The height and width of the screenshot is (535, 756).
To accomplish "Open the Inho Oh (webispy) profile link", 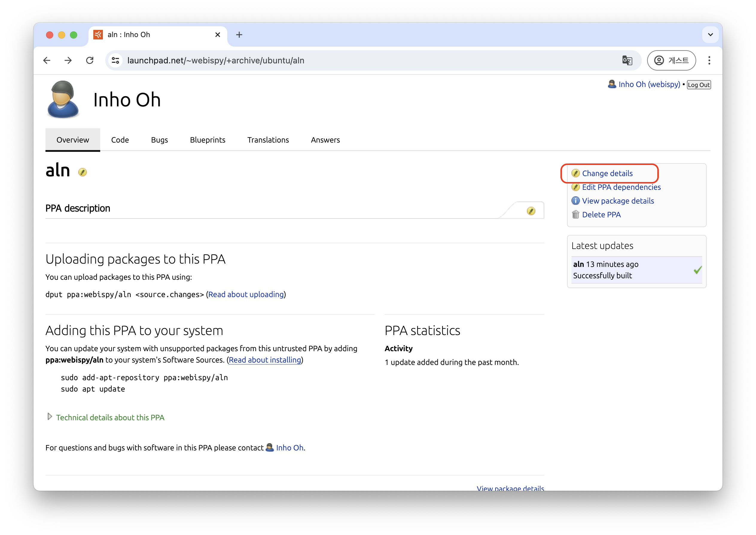I will click(x=649, y=84).
